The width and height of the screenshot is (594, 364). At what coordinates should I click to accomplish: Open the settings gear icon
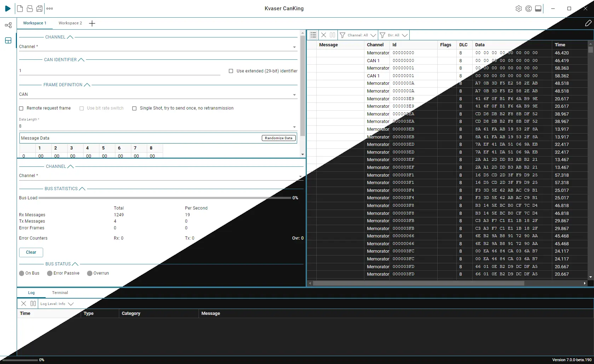point(518,8)
